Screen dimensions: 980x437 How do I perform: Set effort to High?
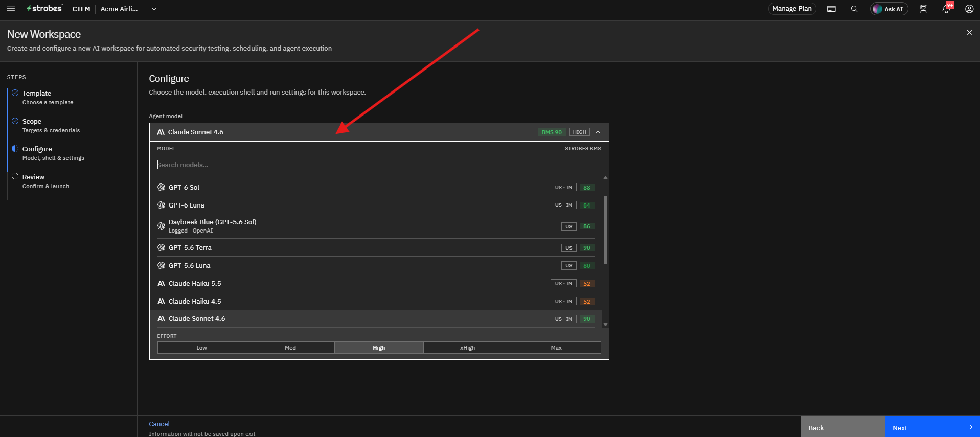379,348
